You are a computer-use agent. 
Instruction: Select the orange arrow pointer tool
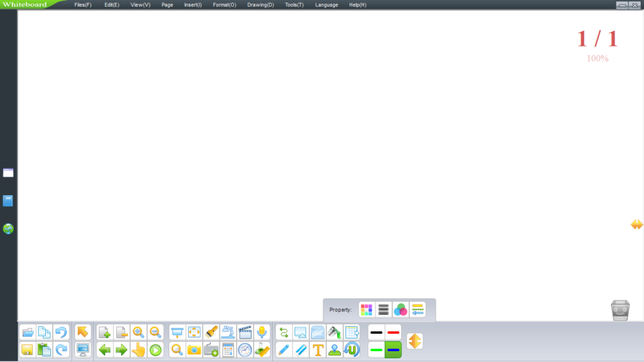[x=82, y=332]
